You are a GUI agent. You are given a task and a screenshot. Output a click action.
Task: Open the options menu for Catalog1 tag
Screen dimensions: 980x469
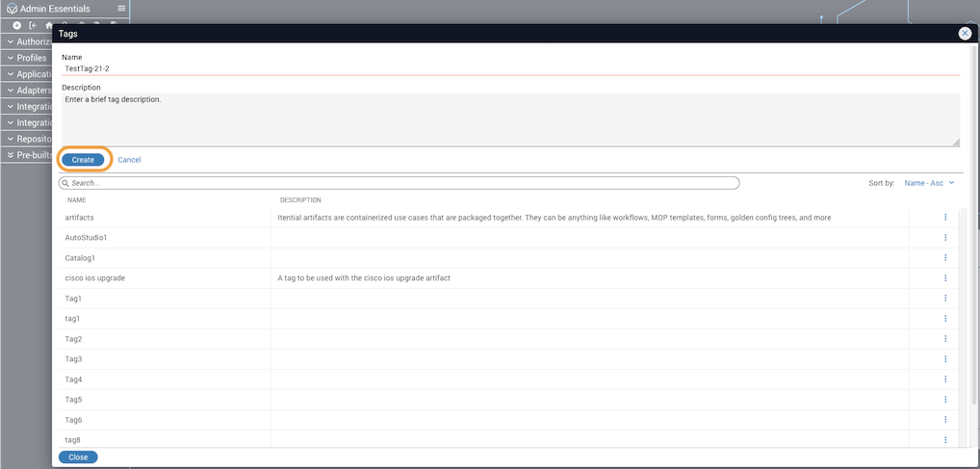(945, 258)
